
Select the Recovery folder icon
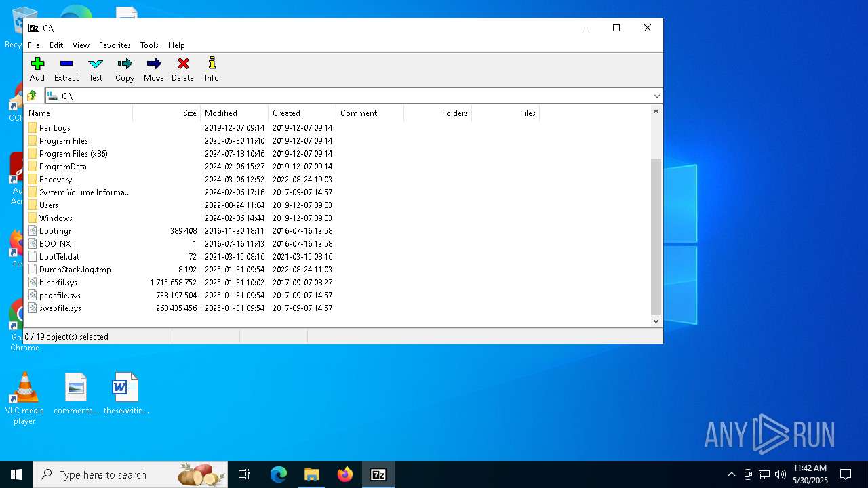[33, 179]
